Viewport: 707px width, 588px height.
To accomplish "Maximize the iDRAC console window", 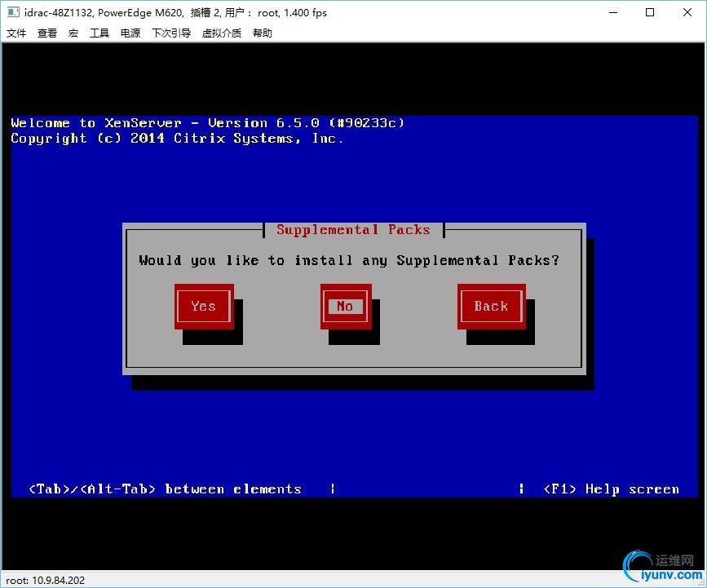I will [x=650, y=12].
